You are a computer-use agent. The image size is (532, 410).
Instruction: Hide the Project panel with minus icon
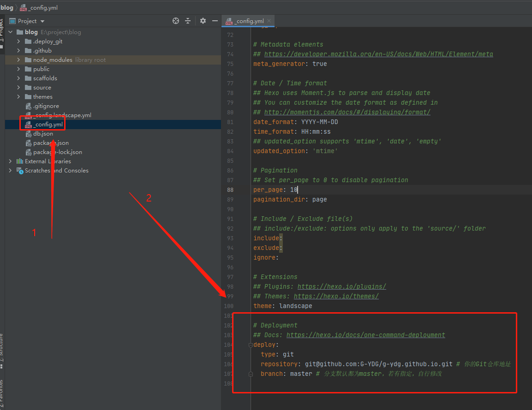pyautogui.click(x=215, y=21)
